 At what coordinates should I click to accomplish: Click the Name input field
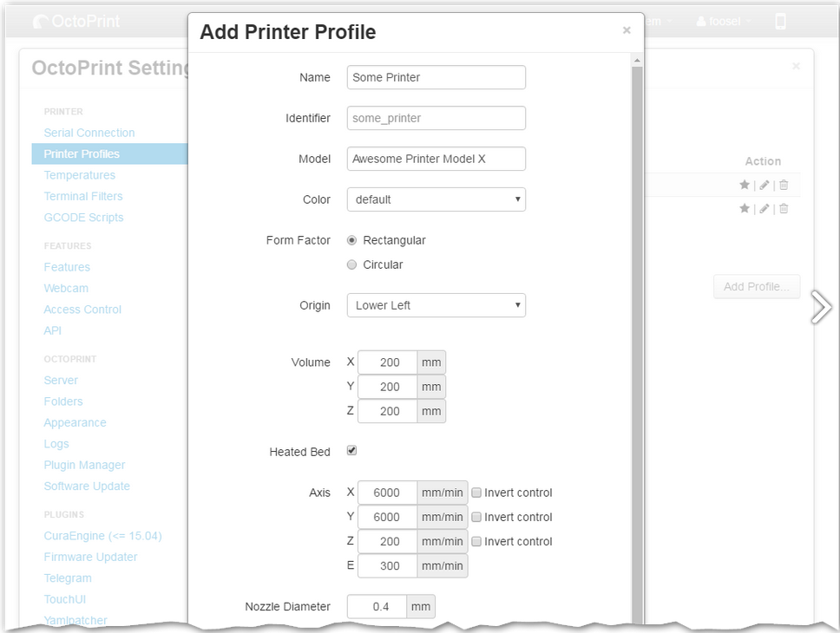pyautogui.click(x=436, y=77)
